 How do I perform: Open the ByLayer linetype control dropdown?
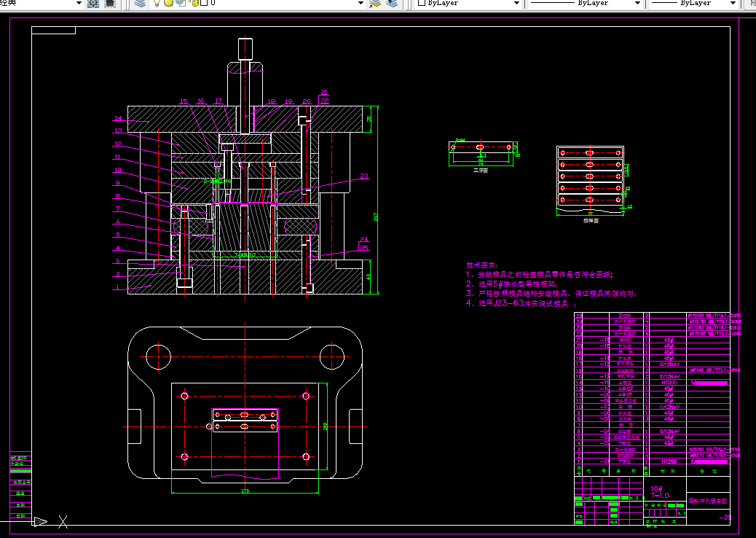[x=637, y=3]
